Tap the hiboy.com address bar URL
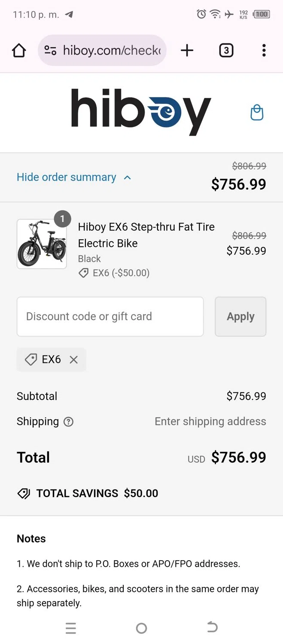Image resolution: width=283 pixels, height=644 pixels. click(112, 51)
